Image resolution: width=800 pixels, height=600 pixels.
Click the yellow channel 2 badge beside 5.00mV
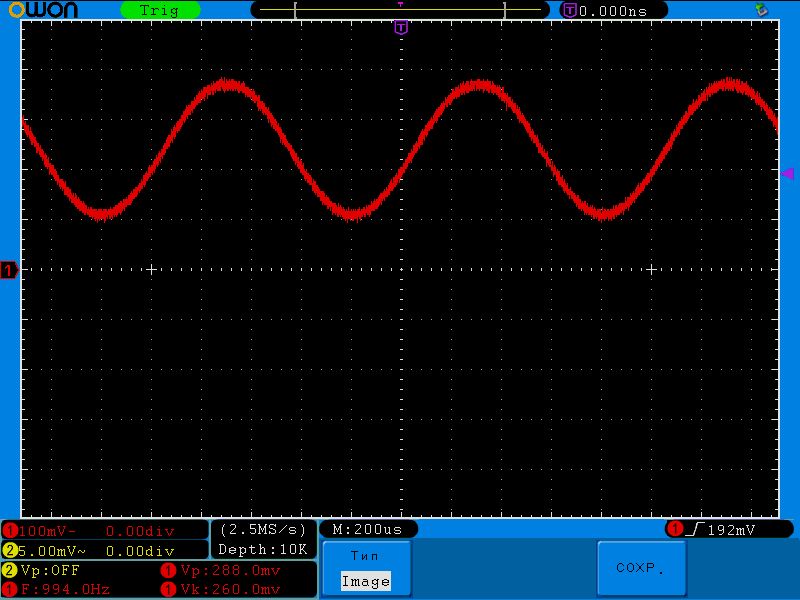click(10, 551)
